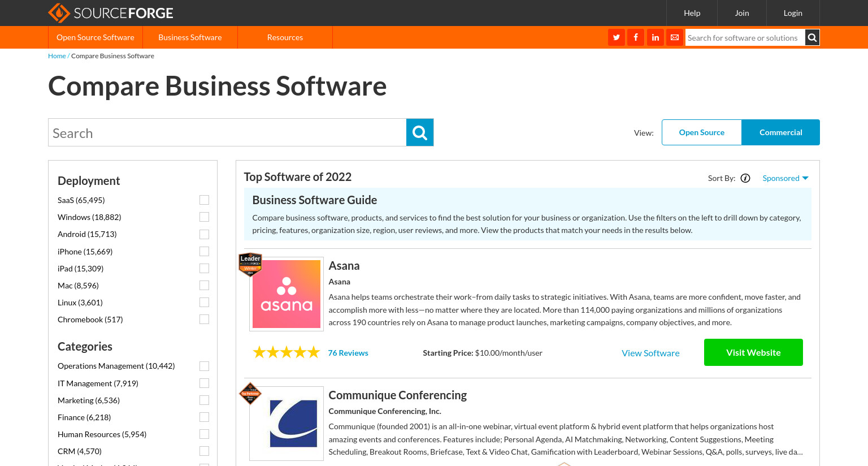Screen dimensions: 868x466
Task: Click Help in top bar
Action: point(692,13)
